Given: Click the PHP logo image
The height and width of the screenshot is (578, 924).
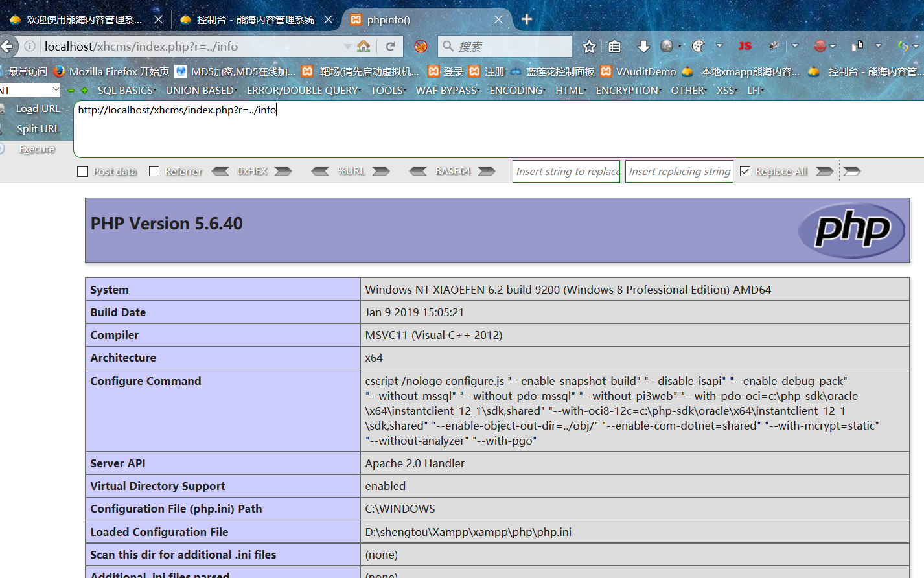Looking at the screenshot, I should (x=851, y=230).
